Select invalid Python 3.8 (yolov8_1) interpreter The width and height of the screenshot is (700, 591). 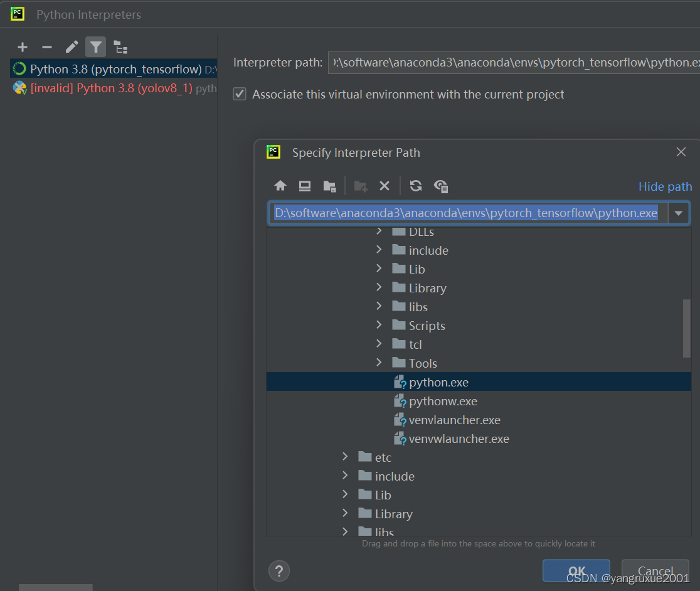click(x=114, y=88)
